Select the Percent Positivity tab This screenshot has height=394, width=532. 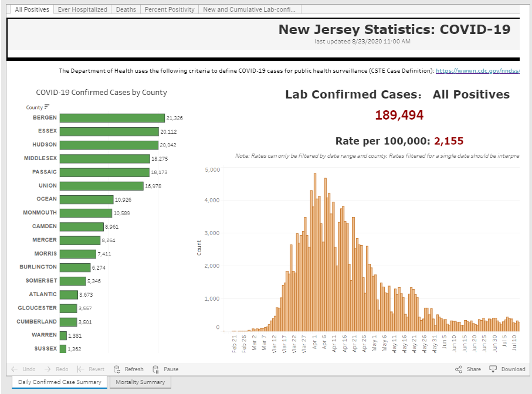coord(170,9)
